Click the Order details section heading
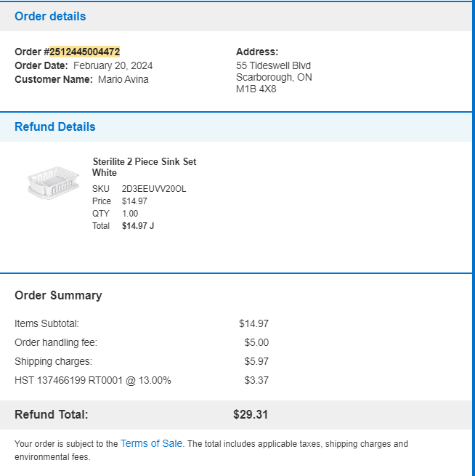 pos(50,17)
